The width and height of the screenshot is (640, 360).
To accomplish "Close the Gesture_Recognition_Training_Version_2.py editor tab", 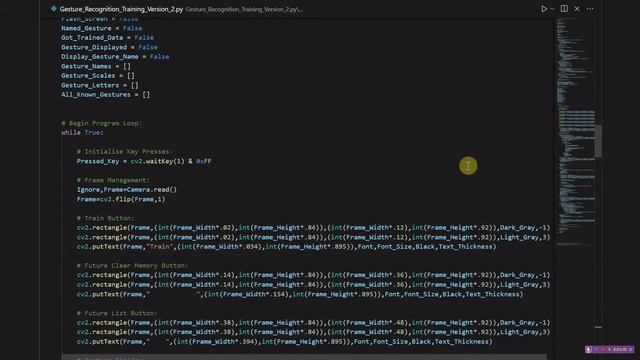I will click(x=577, y=9).
